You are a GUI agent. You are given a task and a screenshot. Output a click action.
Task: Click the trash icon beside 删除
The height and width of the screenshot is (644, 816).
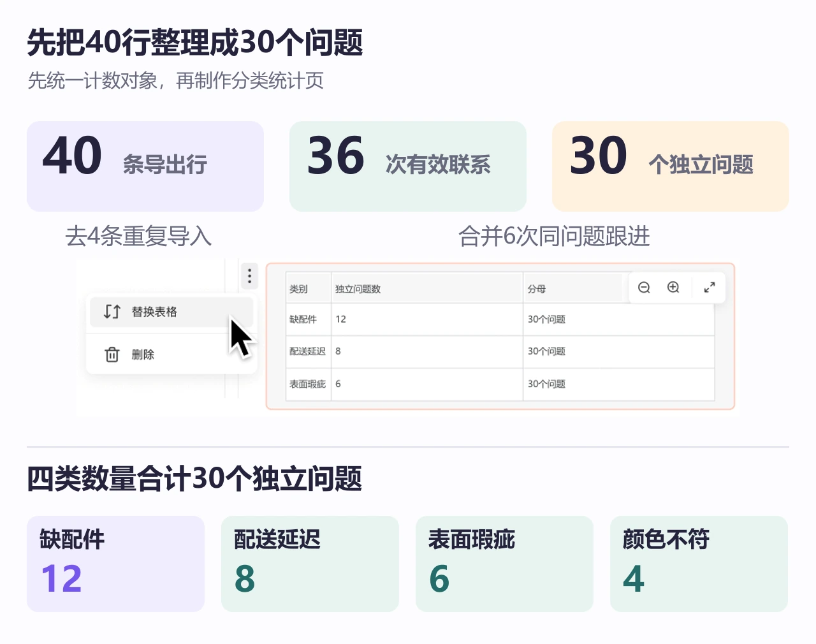tap(112, 355)
